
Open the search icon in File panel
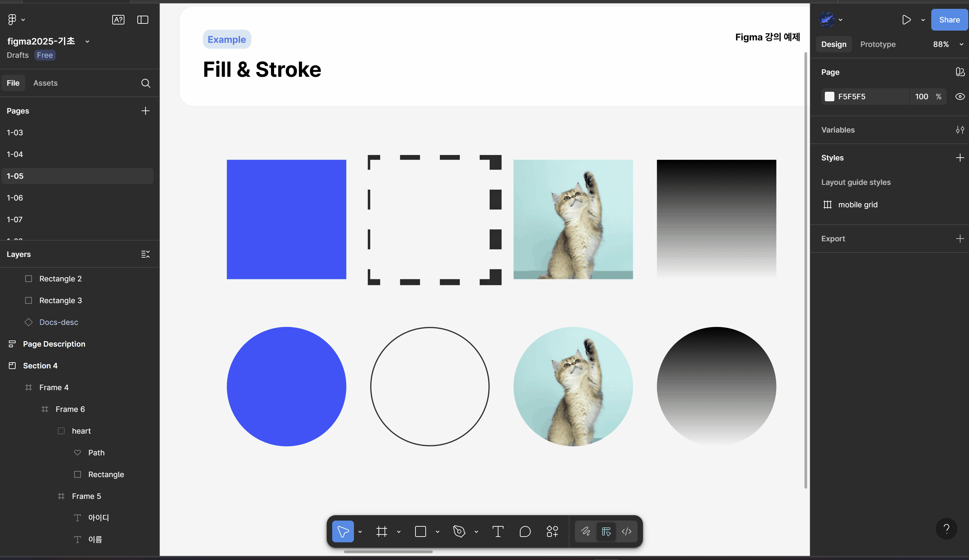pyautogui.click(x=146, y=83)
